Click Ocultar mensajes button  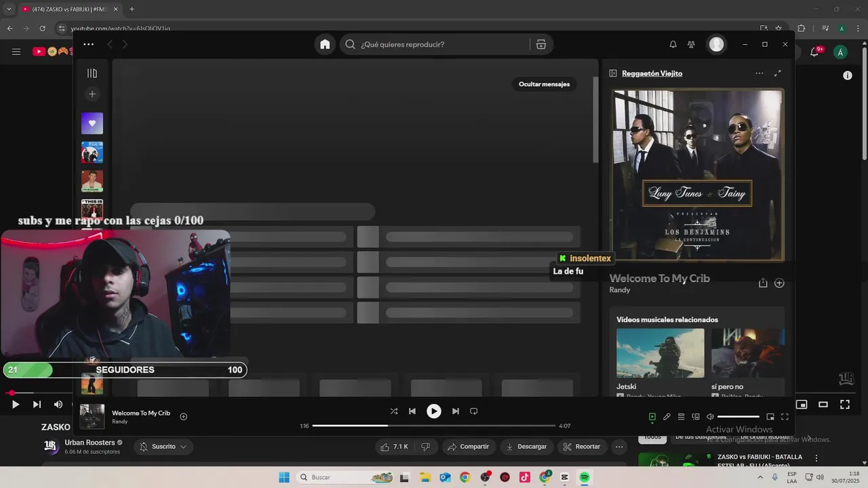point(544,84)
